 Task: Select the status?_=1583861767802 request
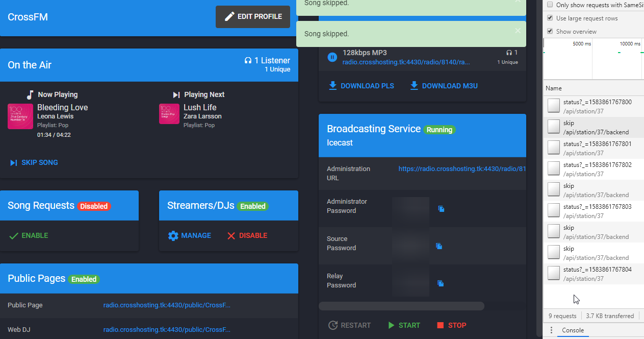(594, 169)
